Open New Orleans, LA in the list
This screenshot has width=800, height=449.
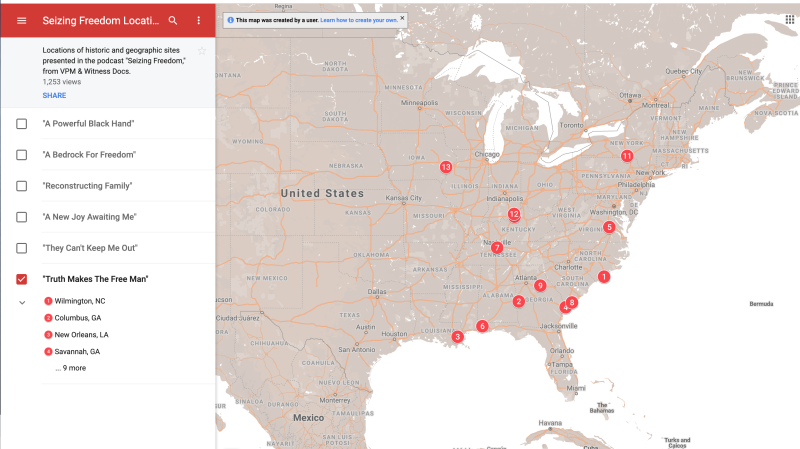(x=82, y=335)
